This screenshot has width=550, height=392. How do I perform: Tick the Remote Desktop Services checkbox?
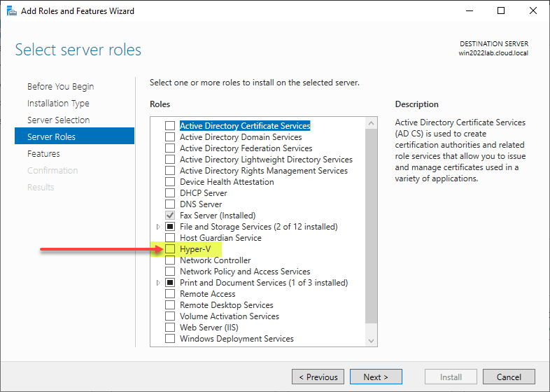tap(170, 305)
